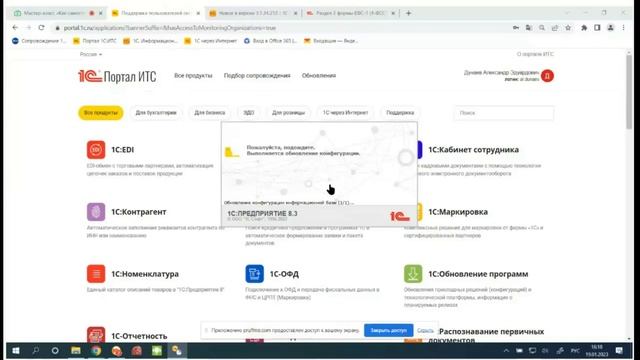Open the 1С-Отчетность product icon
Image resolution: width=640 pixels, height=360 pixels.
(x=96, y=335)
